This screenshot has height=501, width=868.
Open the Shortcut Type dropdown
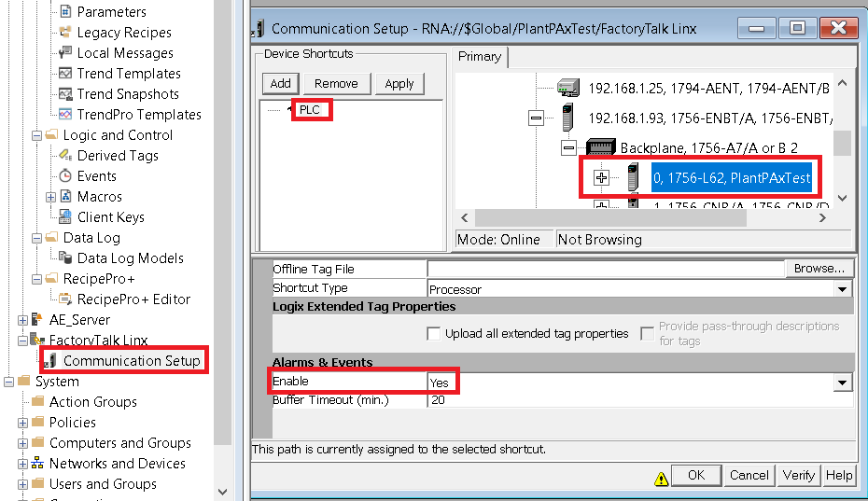point(842,289)
